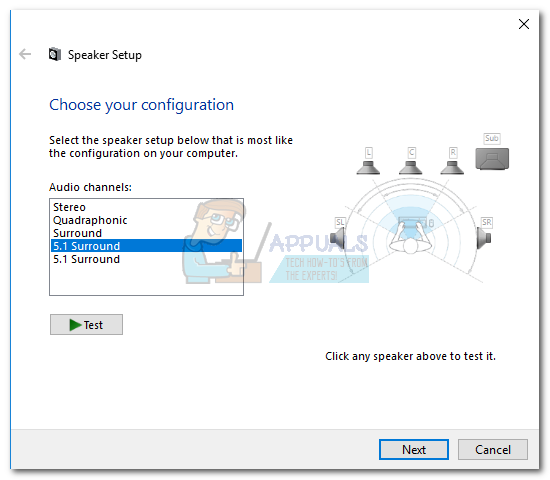
Task: Click the Sub label tag
Action: click(492, 138)
